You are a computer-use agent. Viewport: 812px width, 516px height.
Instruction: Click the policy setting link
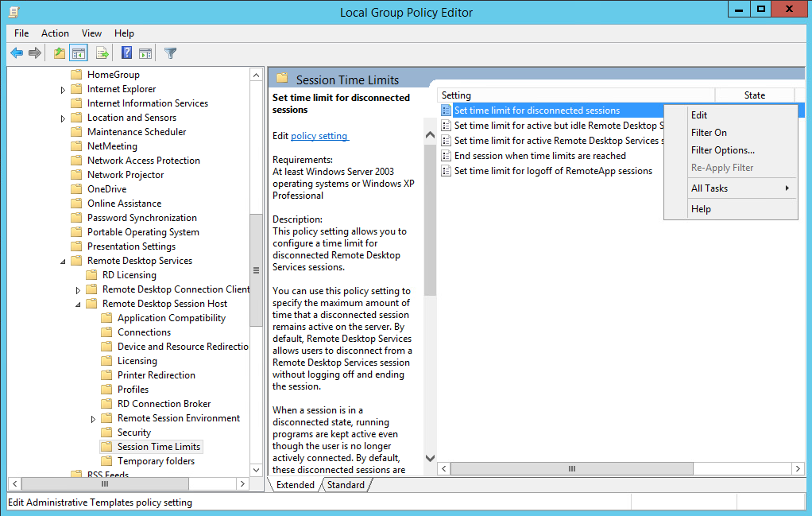pyautogui.click(x=319, y=136)
